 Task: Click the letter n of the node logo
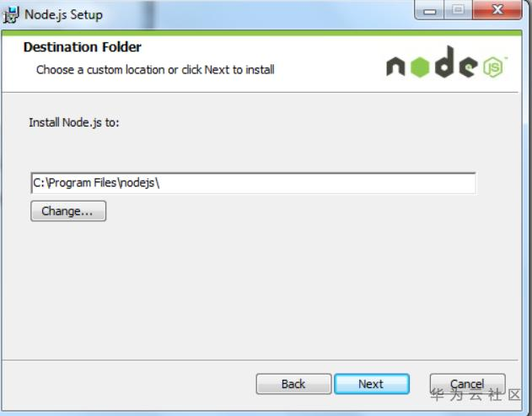[x=395, y=66]
